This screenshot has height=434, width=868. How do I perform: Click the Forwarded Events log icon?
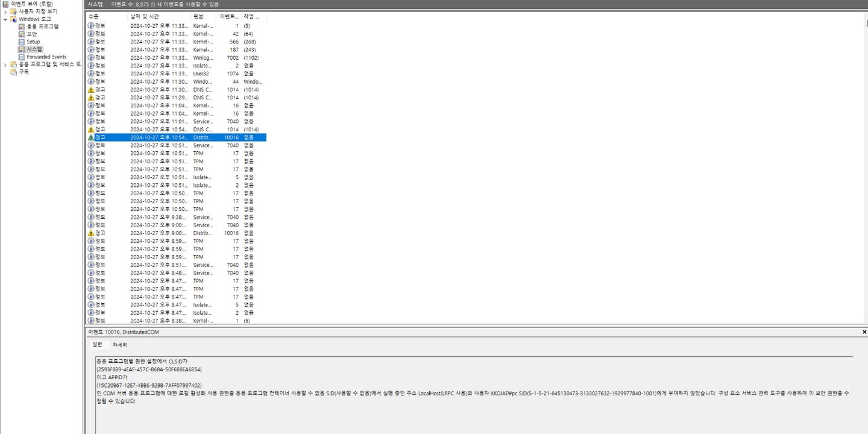[22, 57]
